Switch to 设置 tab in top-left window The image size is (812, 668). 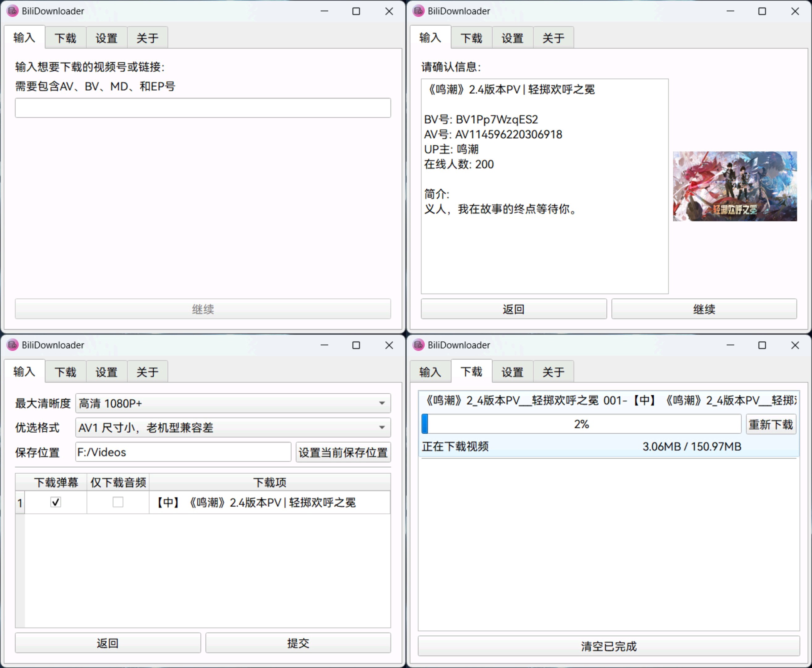107,38
